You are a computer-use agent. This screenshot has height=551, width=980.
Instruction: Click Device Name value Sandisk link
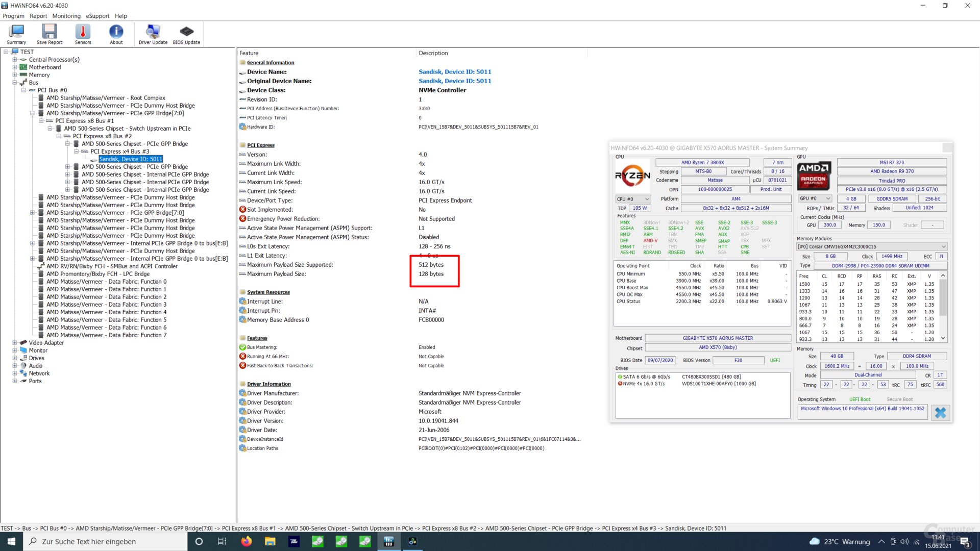coord(455,72)
